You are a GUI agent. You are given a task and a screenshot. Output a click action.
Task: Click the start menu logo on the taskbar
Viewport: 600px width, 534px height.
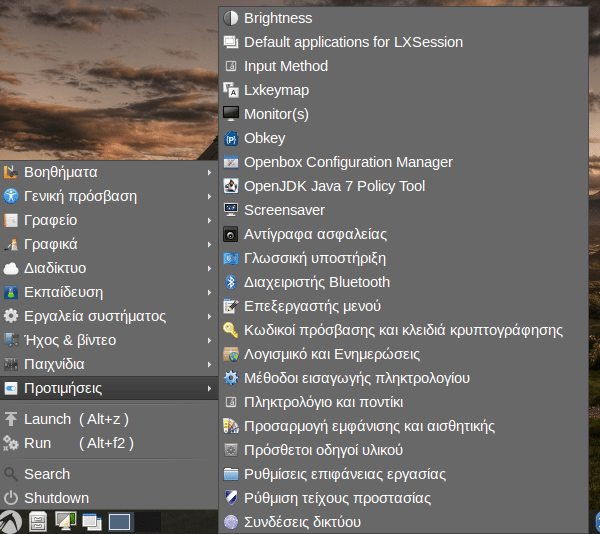[11, 523]
